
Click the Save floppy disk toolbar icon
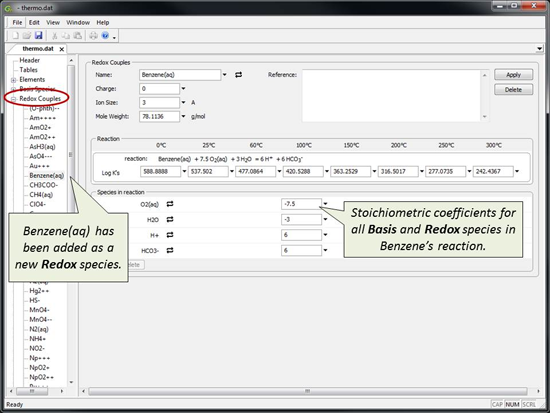click(x=39, y=35)
